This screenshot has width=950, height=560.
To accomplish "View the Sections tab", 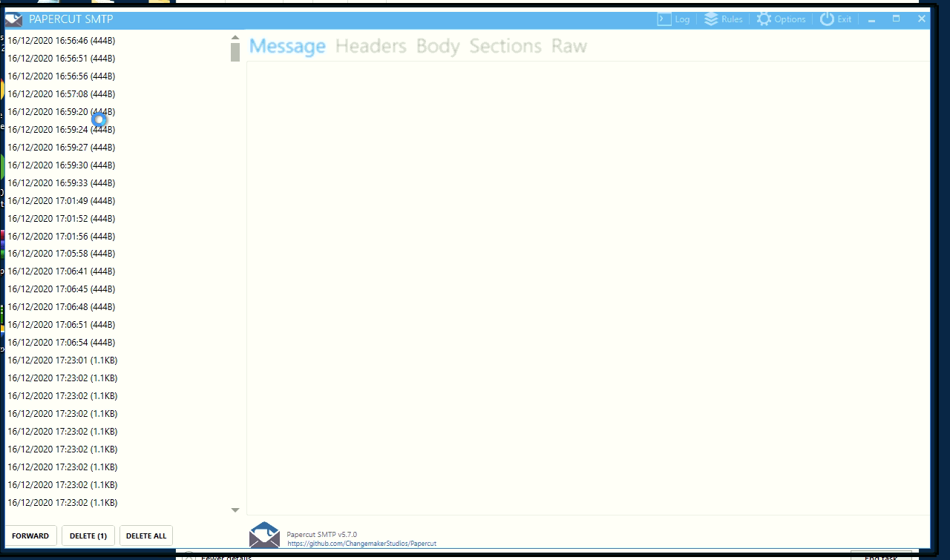I will [505, 45].
